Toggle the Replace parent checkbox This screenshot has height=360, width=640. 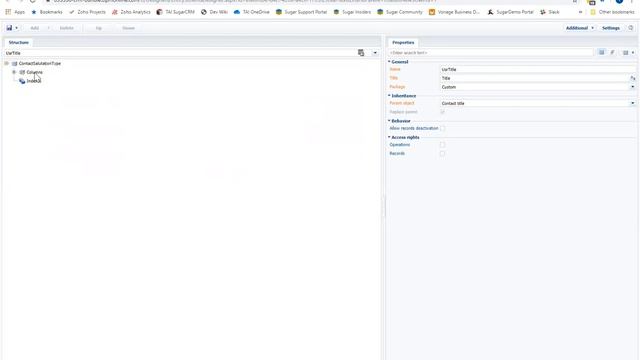tap(442, 111)
